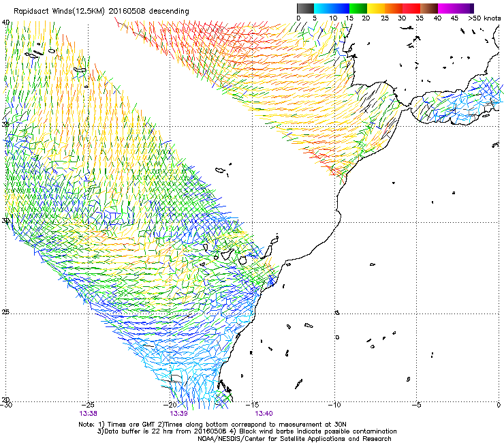The height and width of the screenshot is (443, 504).
Task: Pick the magenta-purple 40-50 knots legend segment
Action: pyautogui.click(x=456, y=8)
